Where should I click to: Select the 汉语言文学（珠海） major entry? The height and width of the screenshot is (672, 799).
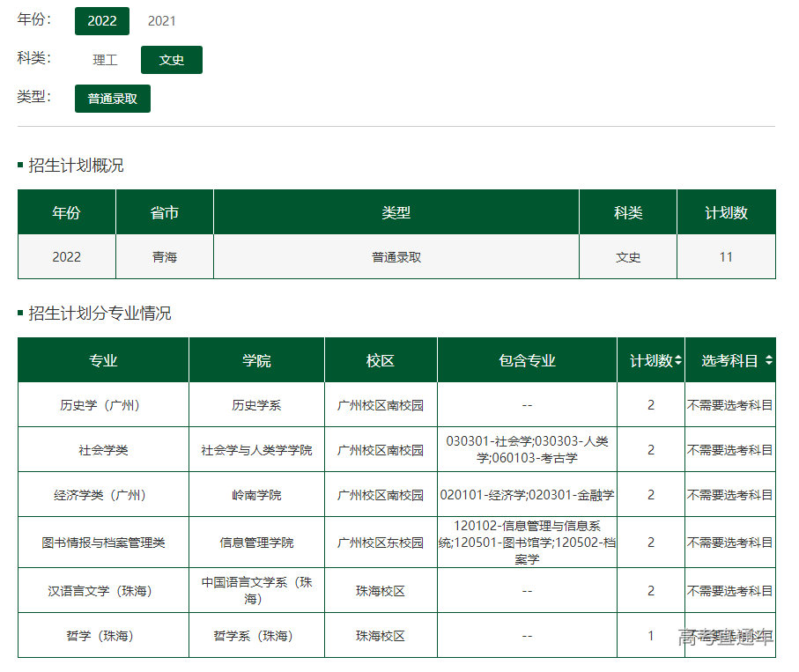(103, 591)
